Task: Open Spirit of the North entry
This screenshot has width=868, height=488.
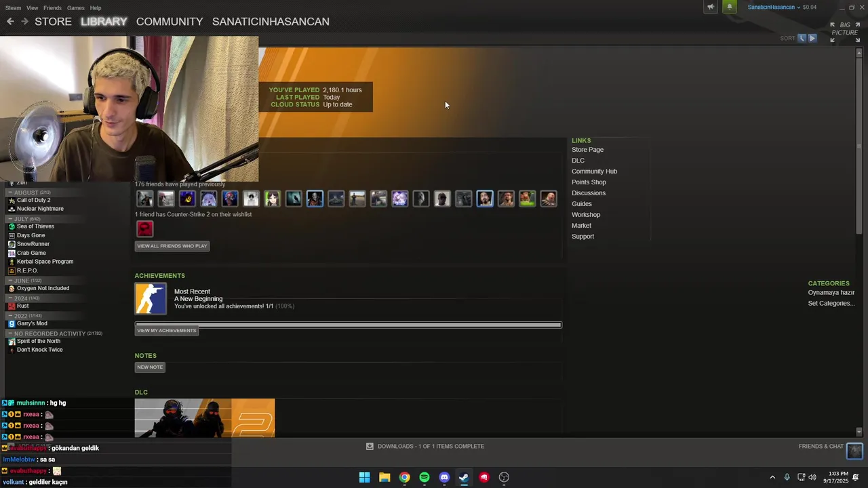Action: point(39,341)
